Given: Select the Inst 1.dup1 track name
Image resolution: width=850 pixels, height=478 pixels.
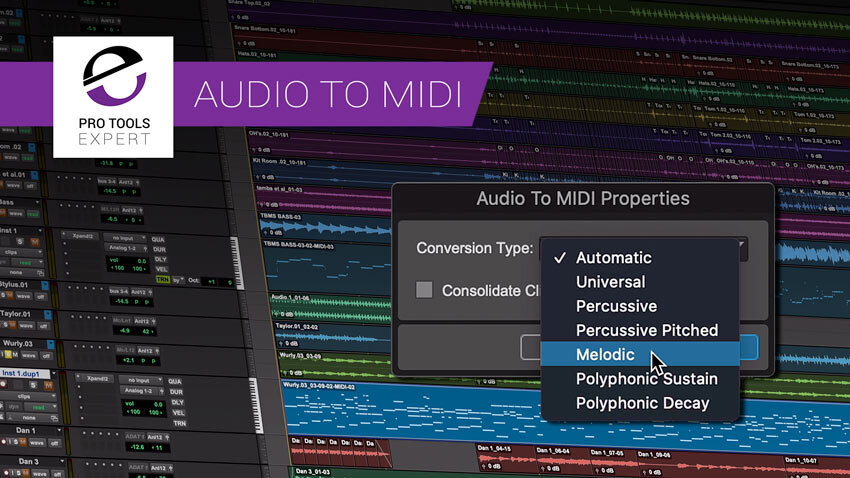Looking at the screenshot, I should click(x=21, y=373).
